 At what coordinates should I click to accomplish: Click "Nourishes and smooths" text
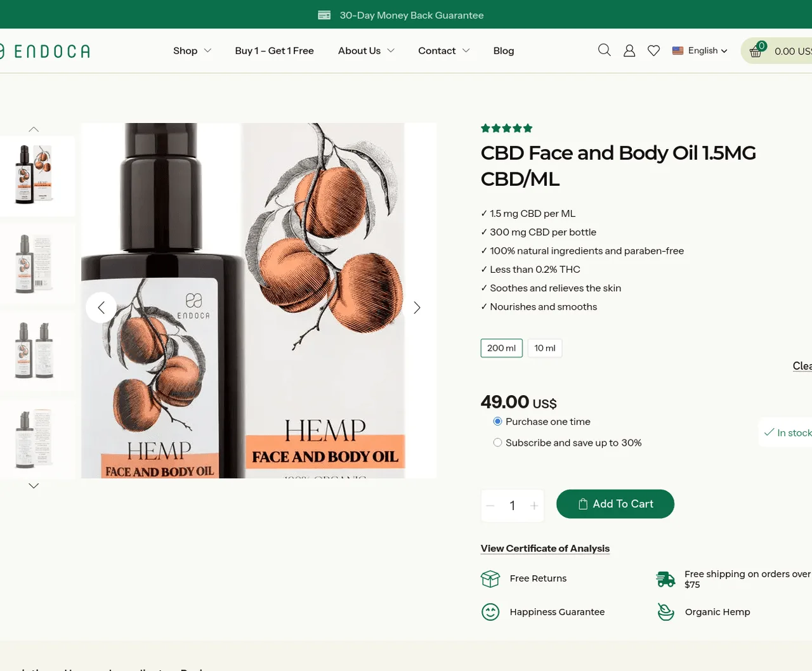pyautogui.click(x=543, y=307)
